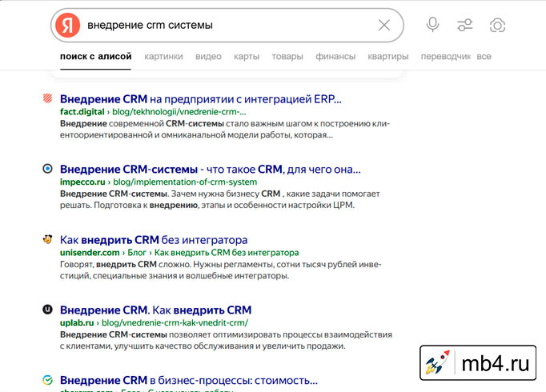Open the 'товары' tab
This screenshot has height=392, width=546.
[287, 56]
